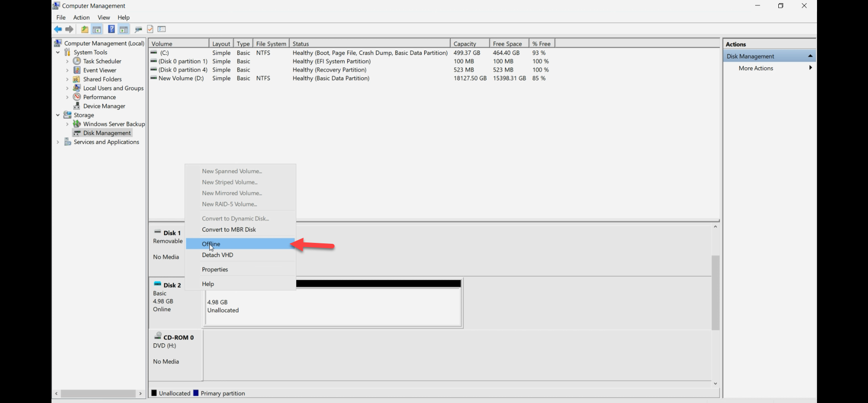868x403 pixels.
Task: Toggle Show/Hide Action Pane toolbar icon
Action: point(124,29)
